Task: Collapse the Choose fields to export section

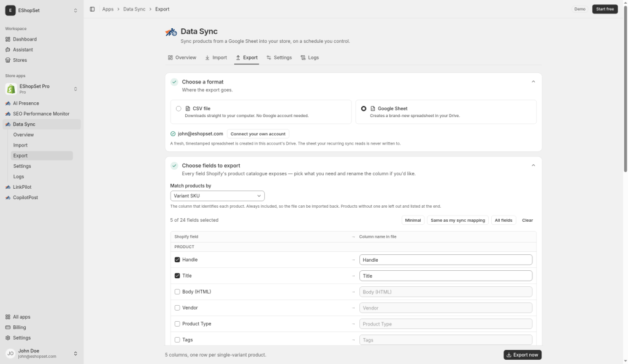Action: click(x=533, y=165)
